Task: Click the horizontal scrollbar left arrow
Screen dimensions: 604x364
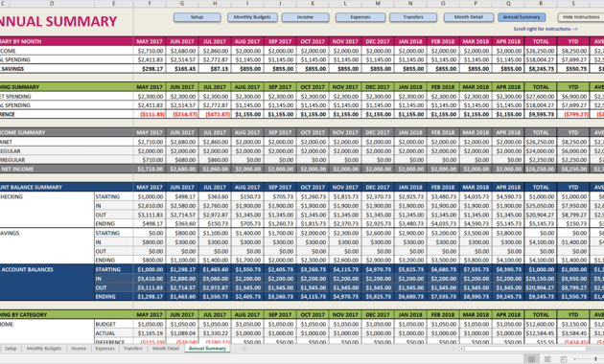Action: (x=461, y=349)
